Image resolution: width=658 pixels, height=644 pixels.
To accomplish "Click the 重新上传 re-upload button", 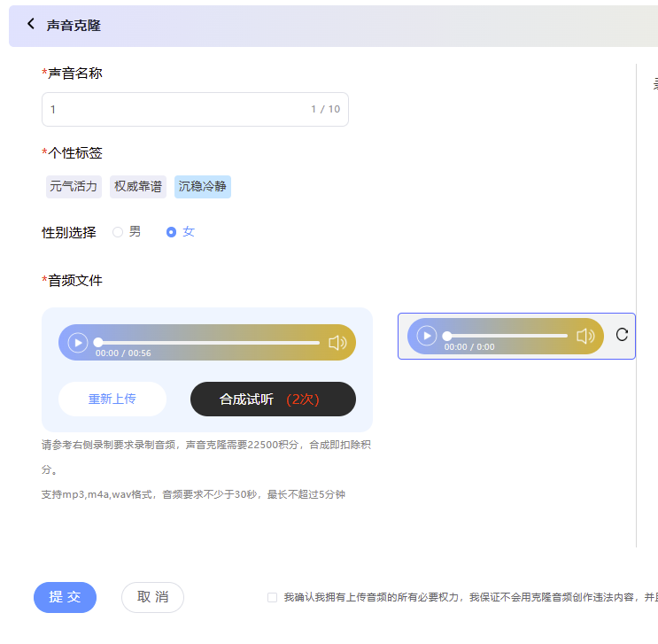I will tap(112, 399).
